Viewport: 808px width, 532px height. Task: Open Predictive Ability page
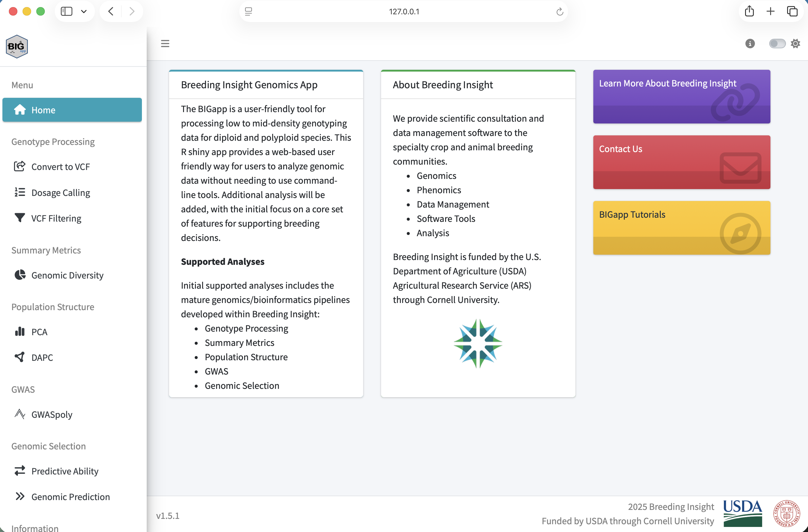(72, 471)
